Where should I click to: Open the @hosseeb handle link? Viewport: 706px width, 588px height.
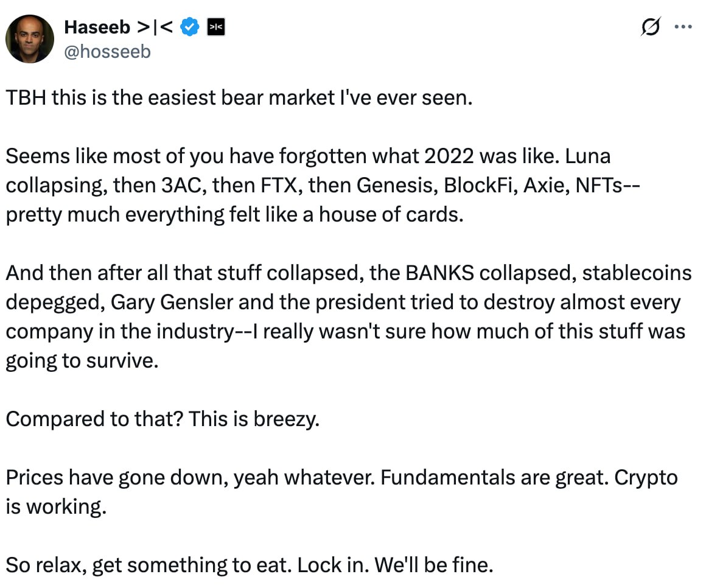pyautogui.click(x=107, y=52)
